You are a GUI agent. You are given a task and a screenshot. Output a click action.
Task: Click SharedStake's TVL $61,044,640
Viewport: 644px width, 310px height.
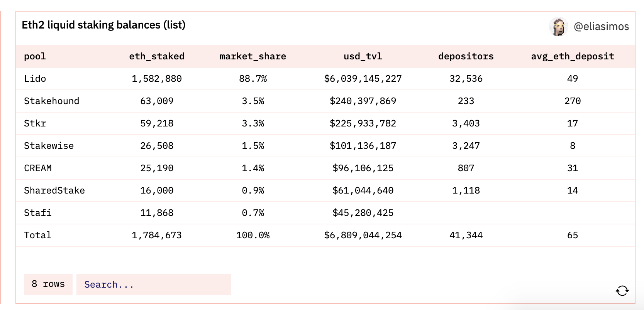pyautogui.click(x=363, y=190)
